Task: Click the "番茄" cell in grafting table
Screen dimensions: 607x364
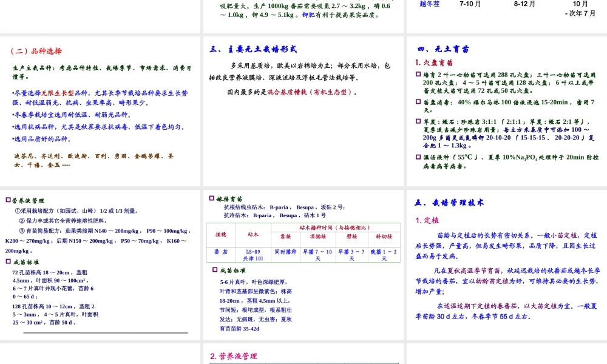Action: point(220,251)
